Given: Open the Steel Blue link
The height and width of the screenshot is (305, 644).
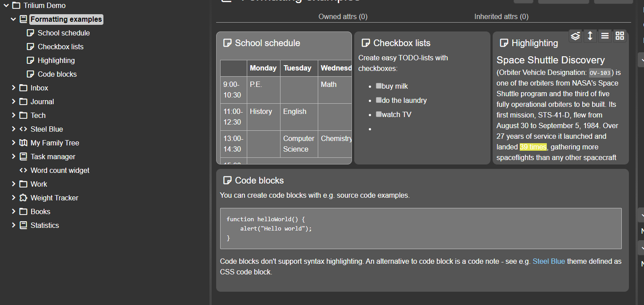Looking at the screenshot, I should click(x=549, y=262).
